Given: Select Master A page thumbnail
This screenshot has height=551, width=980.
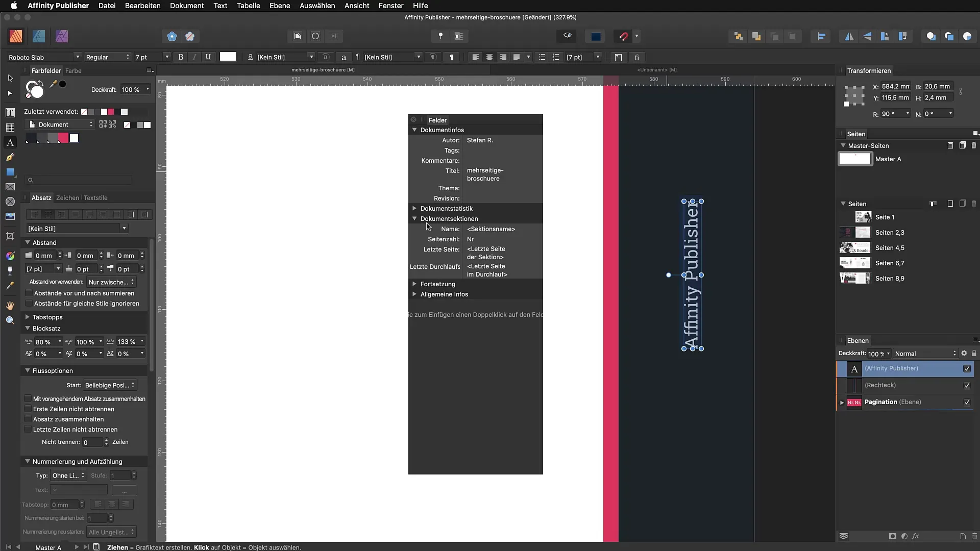Looking at the screenshot, I should 855,159.
